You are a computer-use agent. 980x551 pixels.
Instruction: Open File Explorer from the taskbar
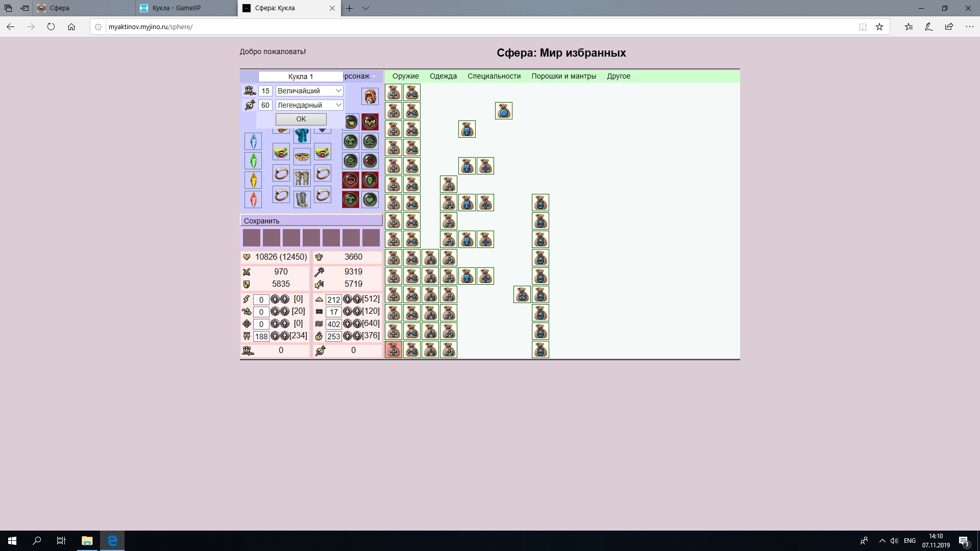click(x=87, y=541)
